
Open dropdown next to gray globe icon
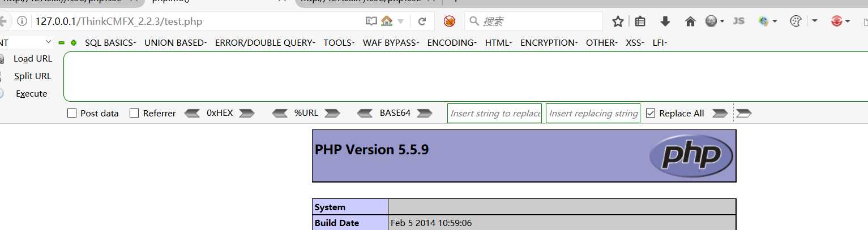point(722,21)
